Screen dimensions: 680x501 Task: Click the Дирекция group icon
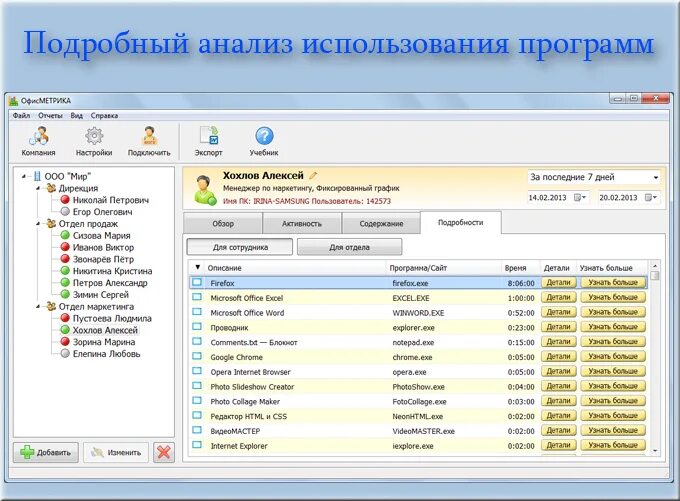pyautogui.click(x=51, y=188)
